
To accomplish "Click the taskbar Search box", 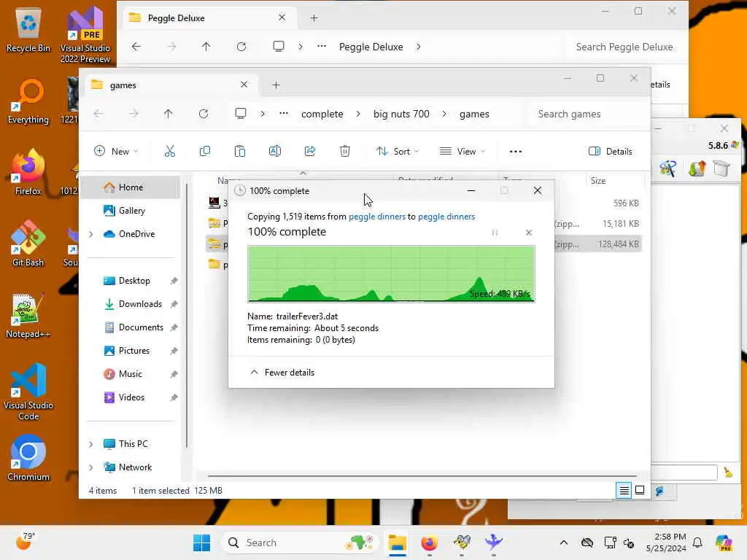I will tap(300, 542).
